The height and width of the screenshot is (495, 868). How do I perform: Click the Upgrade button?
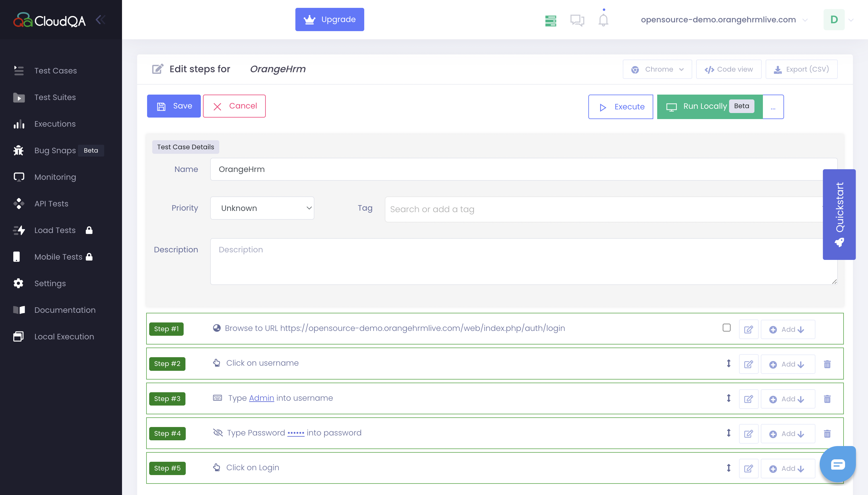coord(329,19)
